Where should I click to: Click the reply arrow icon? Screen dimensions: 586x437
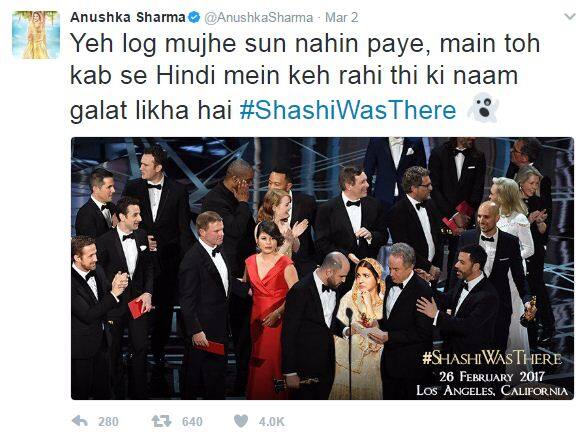point(80,421)
